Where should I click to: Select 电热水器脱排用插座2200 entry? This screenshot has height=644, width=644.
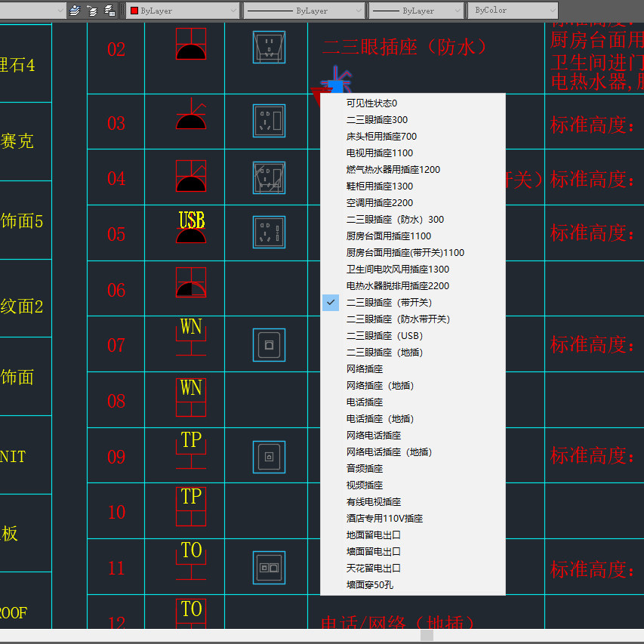pyautogui.click(x=413, y=286)
